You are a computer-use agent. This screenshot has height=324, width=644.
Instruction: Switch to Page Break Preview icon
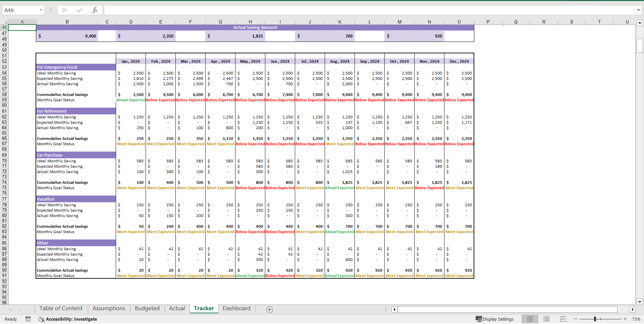[563, 319]
